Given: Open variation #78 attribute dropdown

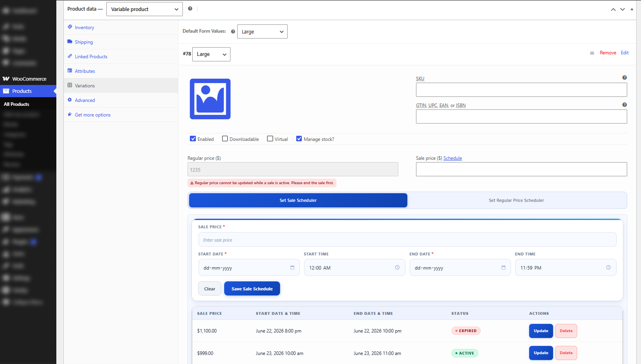Looking at the screenshot, I should [211, 54].
